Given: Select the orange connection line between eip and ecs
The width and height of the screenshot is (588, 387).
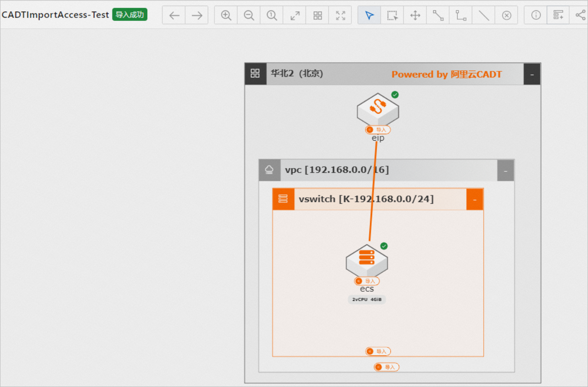Looking at the screenshot, I should pos(373,191).
